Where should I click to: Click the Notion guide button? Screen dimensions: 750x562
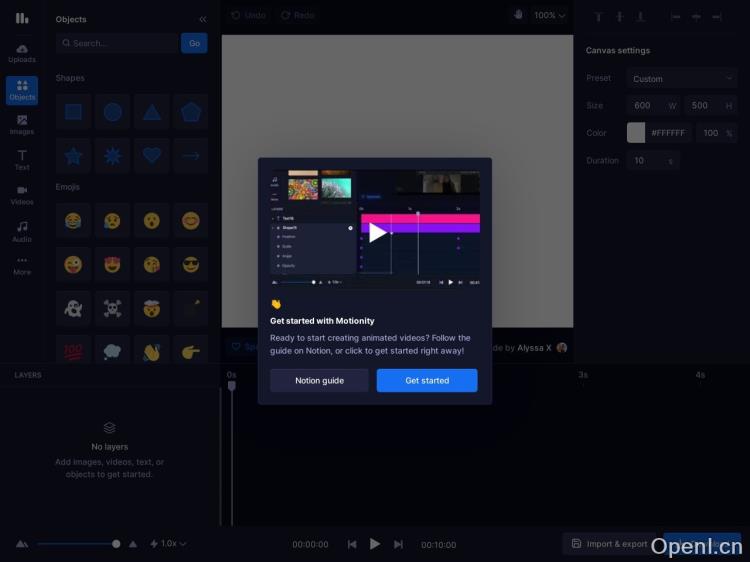point(319,381)
